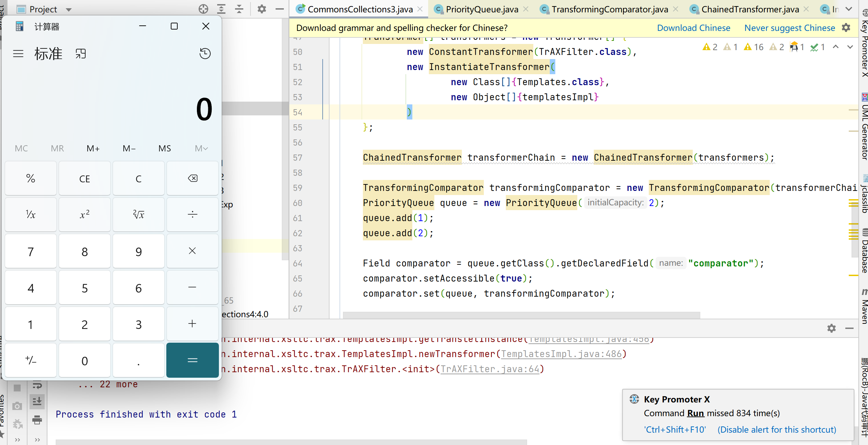Open grammar notification settings gear

pyautogui.click(x=846, y=27)
